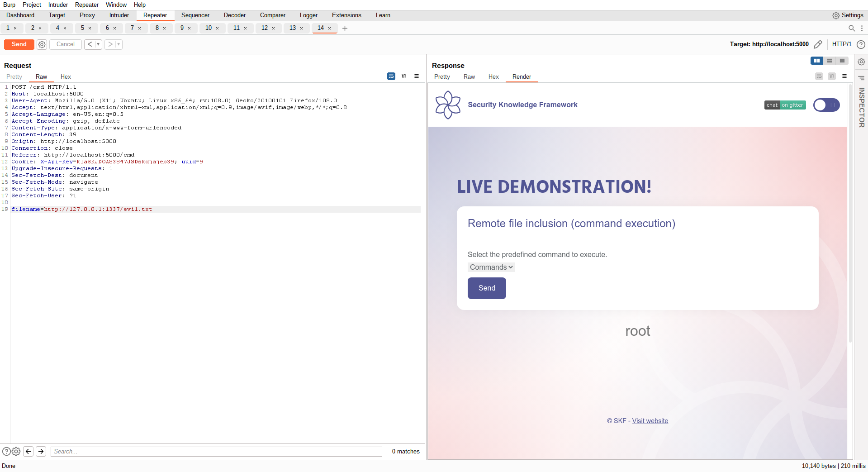Open the Commands dropdown in rendered page
868x472 pixels.
[x=491, y=267]
